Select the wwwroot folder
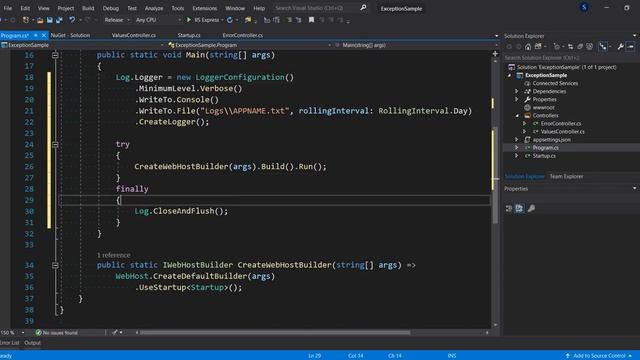640x360 pixels. [543, 107]
